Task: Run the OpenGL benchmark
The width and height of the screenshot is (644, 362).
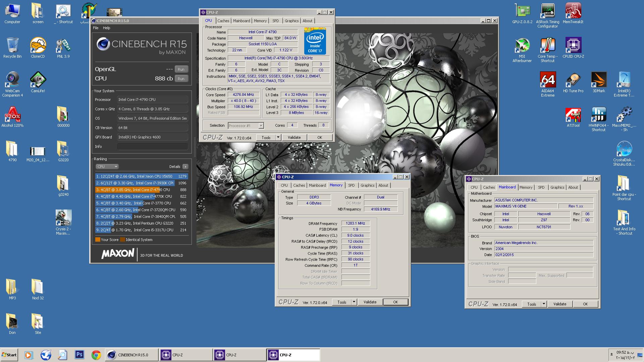Action: pyautogui.click(x=181, y=69)
